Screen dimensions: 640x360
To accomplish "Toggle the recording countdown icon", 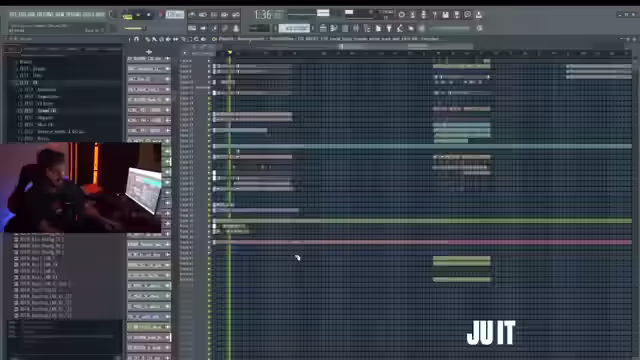I will [214, 15].
